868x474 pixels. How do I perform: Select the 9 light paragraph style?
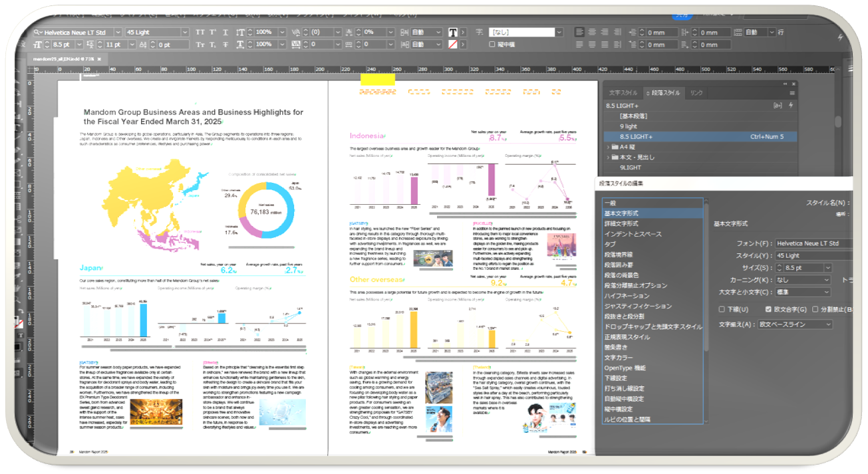pyautogui.click(x=629, y=126)
